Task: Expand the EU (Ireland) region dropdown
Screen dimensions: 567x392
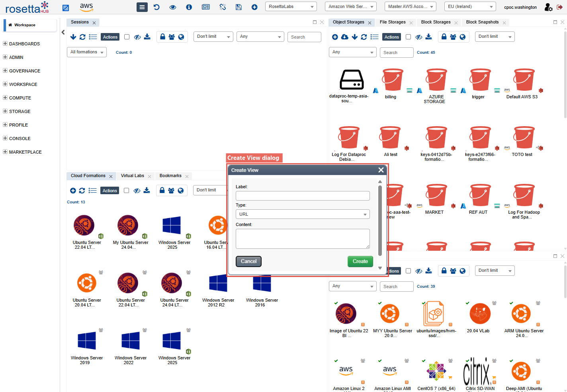Action: [470, 7]
